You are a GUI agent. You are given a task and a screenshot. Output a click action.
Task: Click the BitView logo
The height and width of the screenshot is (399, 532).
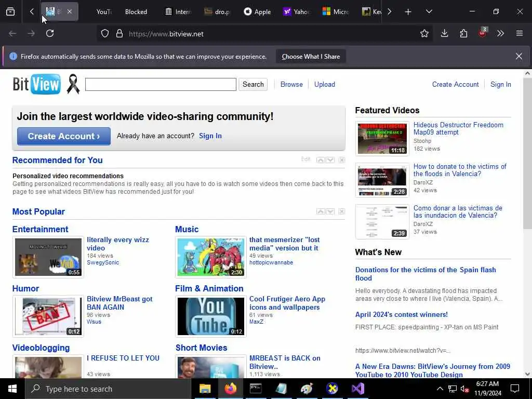click(37, 84)
